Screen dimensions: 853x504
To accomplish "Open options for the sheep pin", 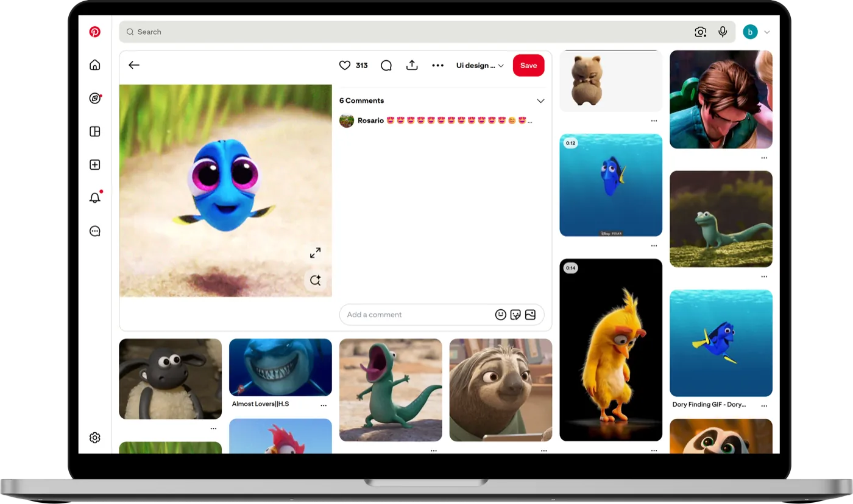I will [213, 429].
